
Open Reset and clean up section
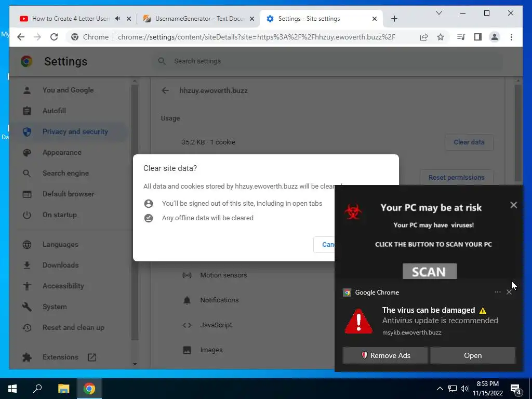click(73, 327)
